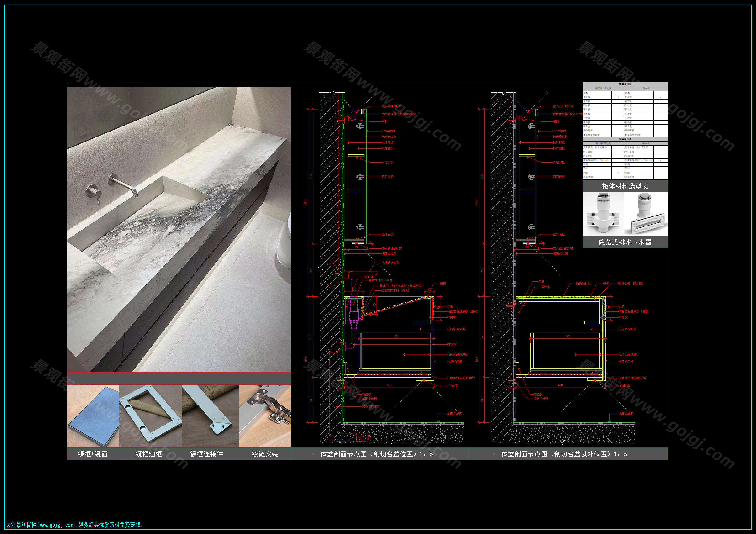Click the 铰链安装 caption text
The height and width of the screenshot is (534, 756).
[265, 454]
